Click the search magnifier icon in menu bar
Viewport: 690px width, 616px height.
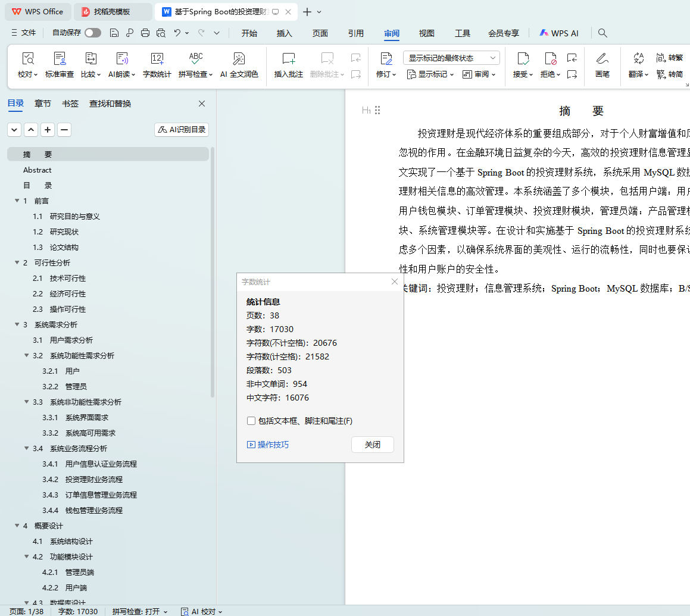pos(602,33)
